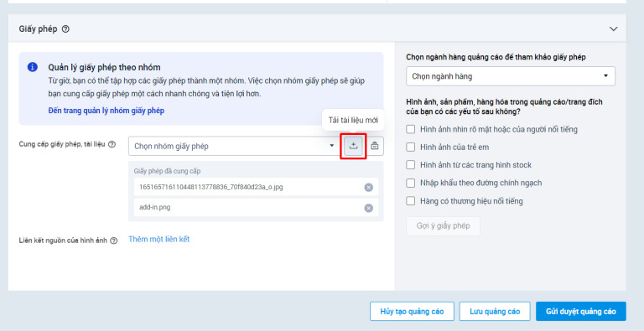Click help icon beside Cung cấp giấy phép, tài liệu
This screenshot has height=331, width=644.
point(112,145)
